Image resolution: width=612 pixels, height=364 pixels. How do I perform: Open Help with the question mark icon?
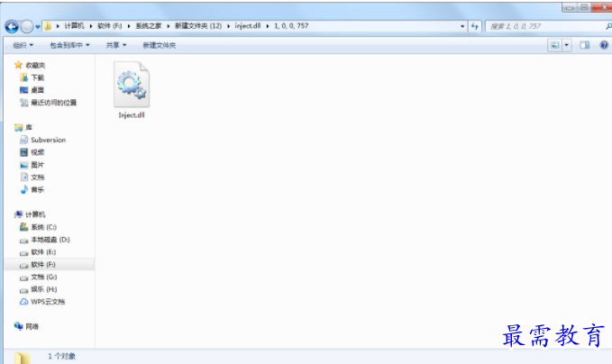point(604,45)
